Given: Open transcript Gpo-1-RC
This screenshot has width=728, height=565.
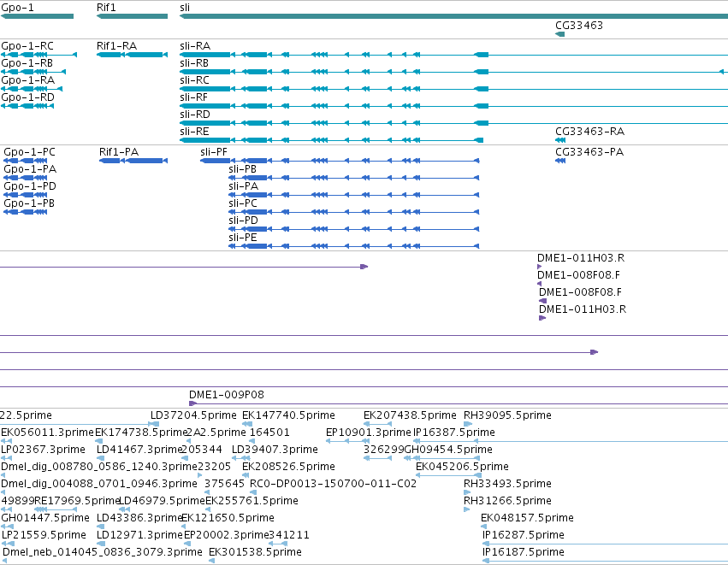Looking at the screenshot, I should tap(27, 46).
